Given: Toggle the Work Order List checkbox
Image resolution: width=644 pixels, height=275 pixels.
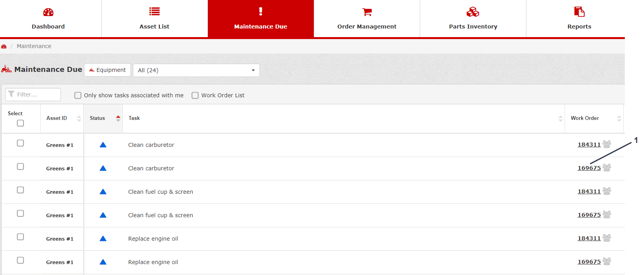Looking at the screenshot, I should (x=195, y=95).
